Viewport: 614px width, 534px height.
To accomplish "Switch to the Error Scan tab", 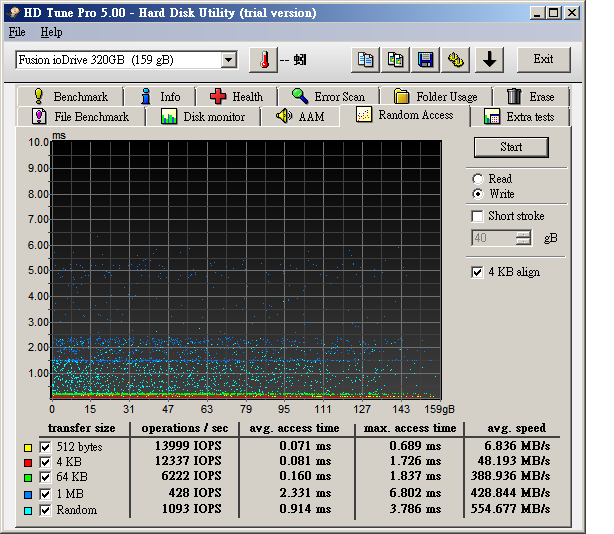I will pos(329,96).
